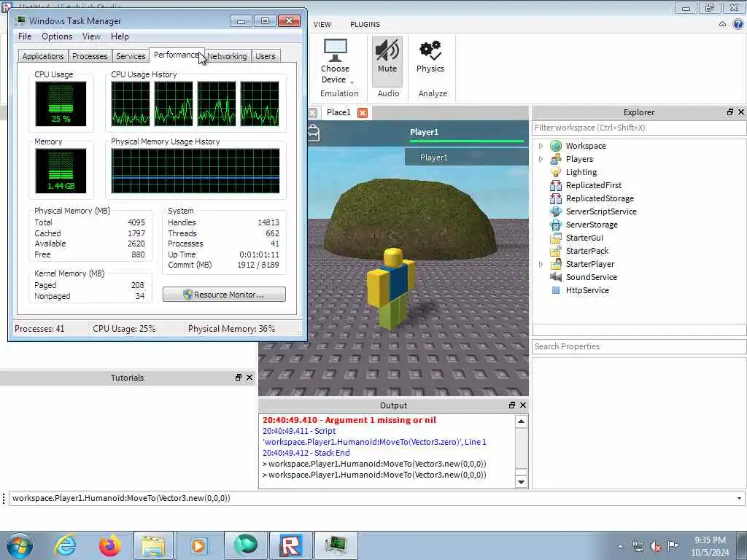Open the Choose Device dropdown arrow
The width and height of the screenshot is (747, 560).
pyautogui.click(x=352, y=82)
